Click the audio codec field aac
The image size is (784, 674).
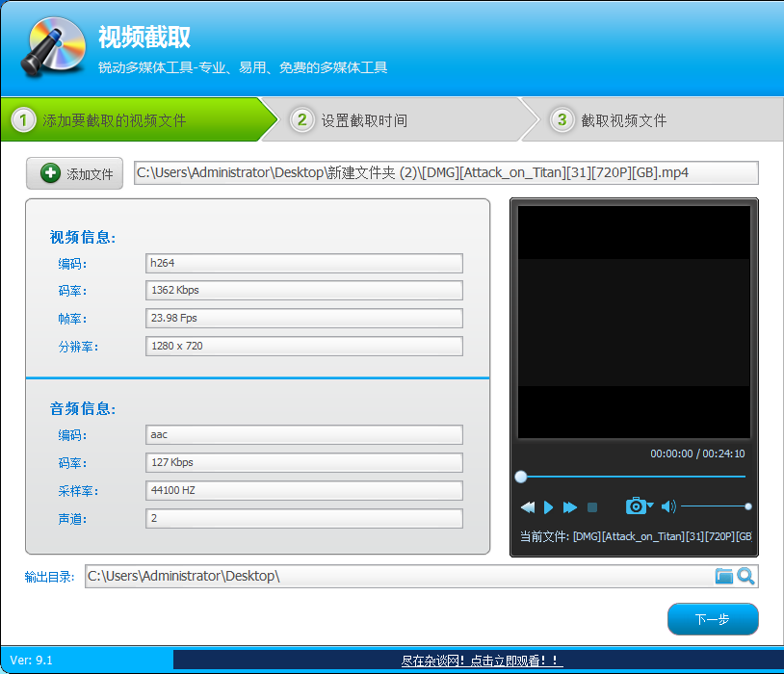click(304, 434)
